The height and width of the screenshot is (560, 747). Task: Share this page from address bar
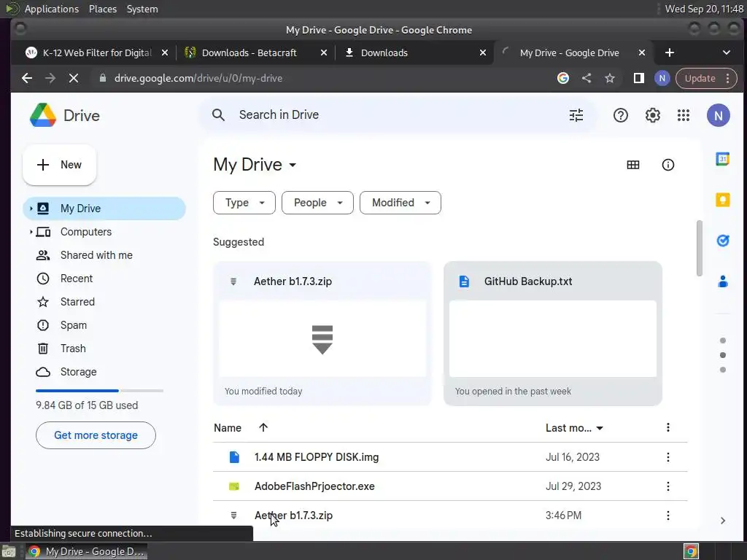pos(587,78)
